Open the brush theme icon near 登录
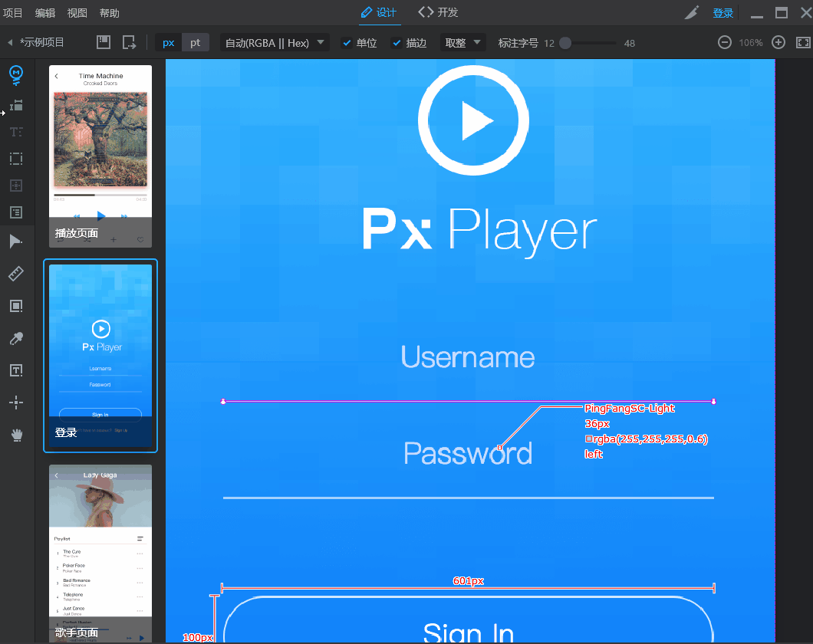 coord(692,12)
